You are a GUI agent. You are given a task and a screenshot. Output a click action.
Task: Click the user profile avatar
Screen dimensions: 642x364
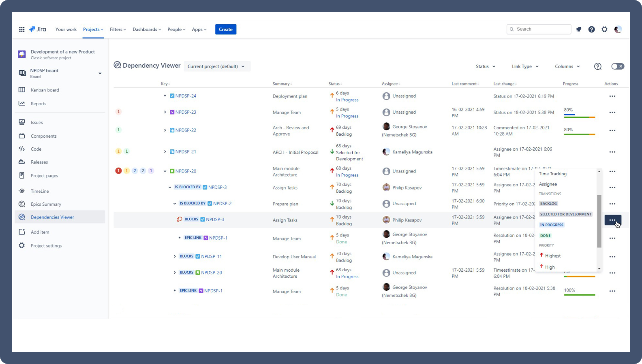coord(618,29)
